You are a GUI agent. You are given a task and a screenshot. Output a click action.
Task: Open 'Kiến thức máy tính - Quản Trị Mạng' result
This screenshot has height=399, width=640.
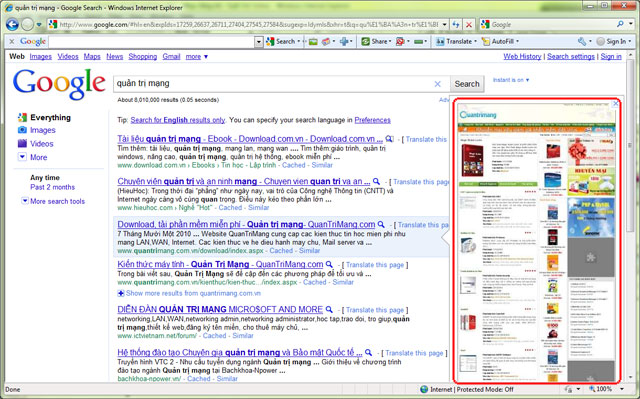pos(220,264)
